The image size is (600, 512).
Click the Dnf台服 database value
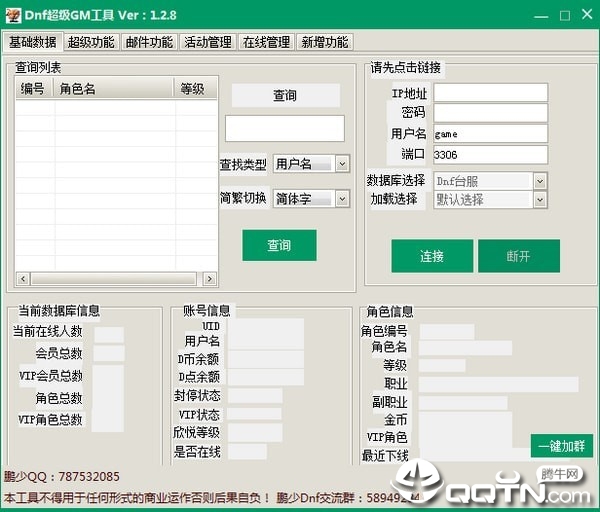457,181
